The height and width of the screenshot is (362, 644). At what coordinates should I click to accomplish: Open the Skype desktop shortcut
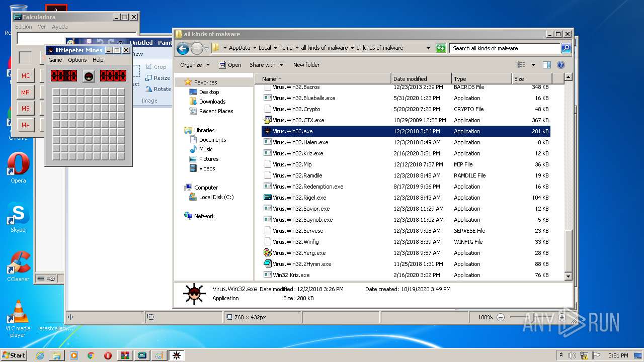tap(18, 217)
